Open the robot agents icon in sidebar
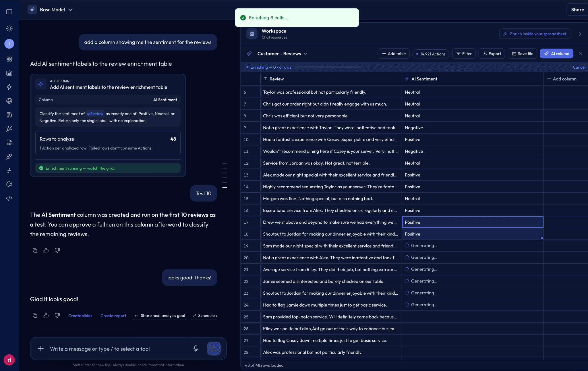The width and height of the screenshot is (588, 371). coord(9,73)
